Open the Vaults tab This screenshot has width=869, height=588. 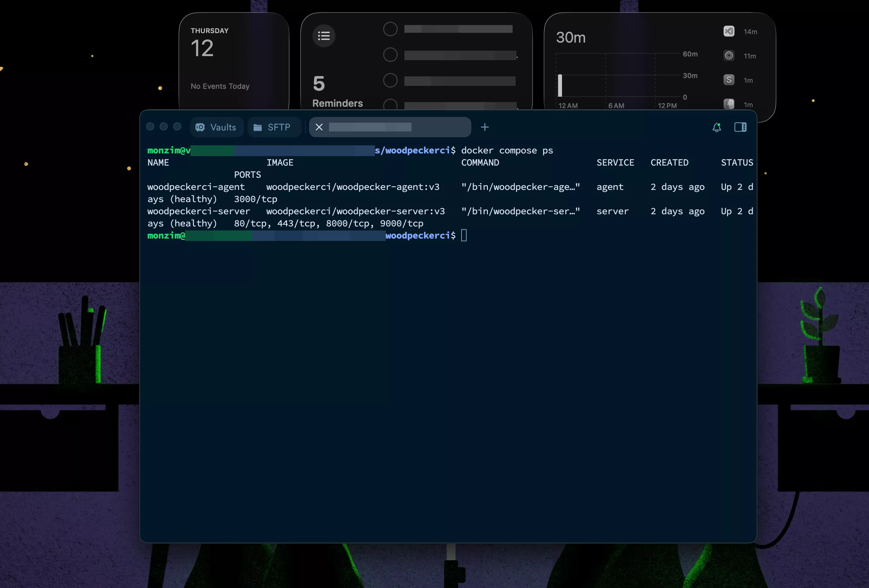coord(216,127)
